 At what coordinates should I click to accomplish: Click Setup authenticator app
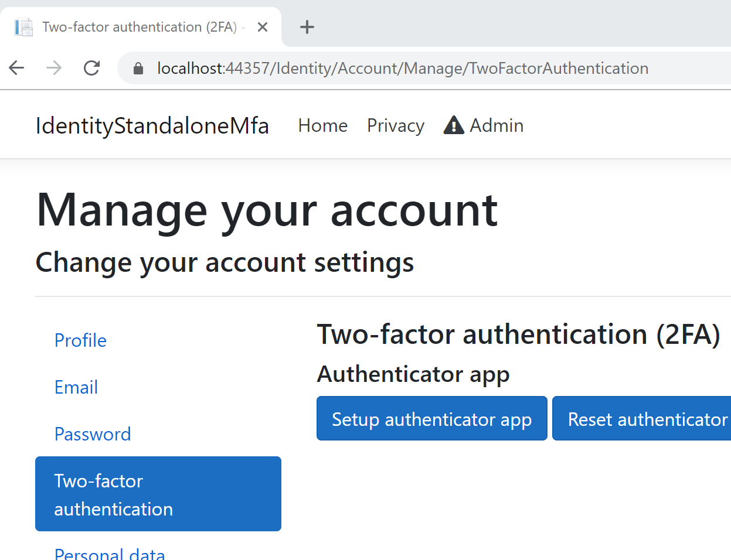(431, 418)
